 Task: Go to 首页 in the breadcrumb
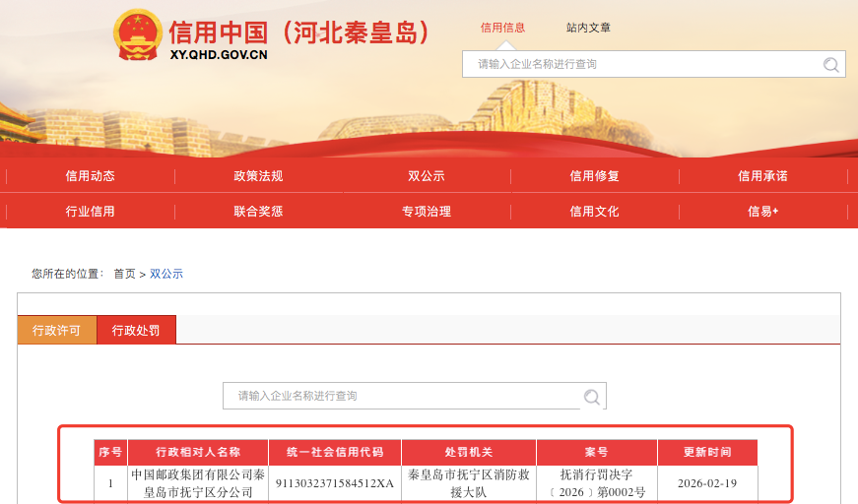pos(124,274)
